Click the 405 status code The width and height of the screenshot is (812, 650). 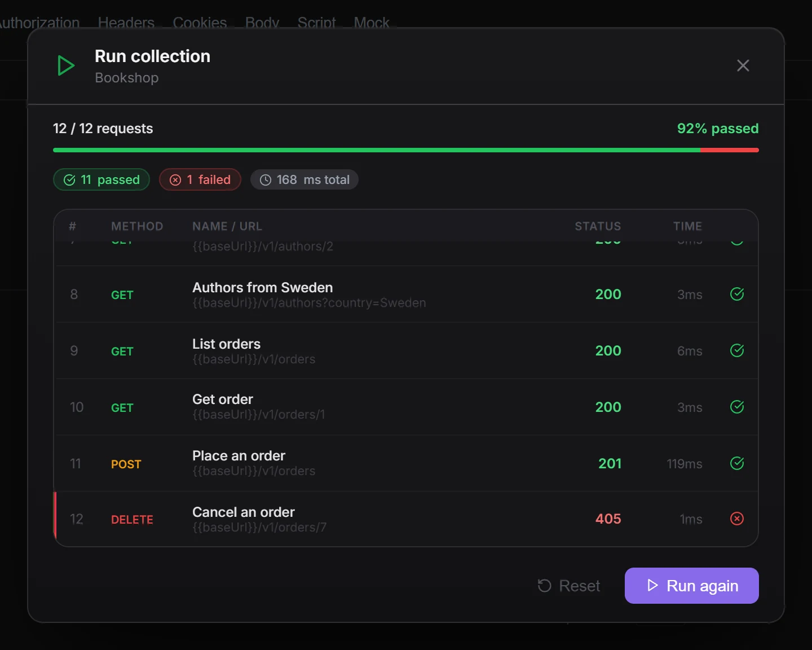[608, 519]
